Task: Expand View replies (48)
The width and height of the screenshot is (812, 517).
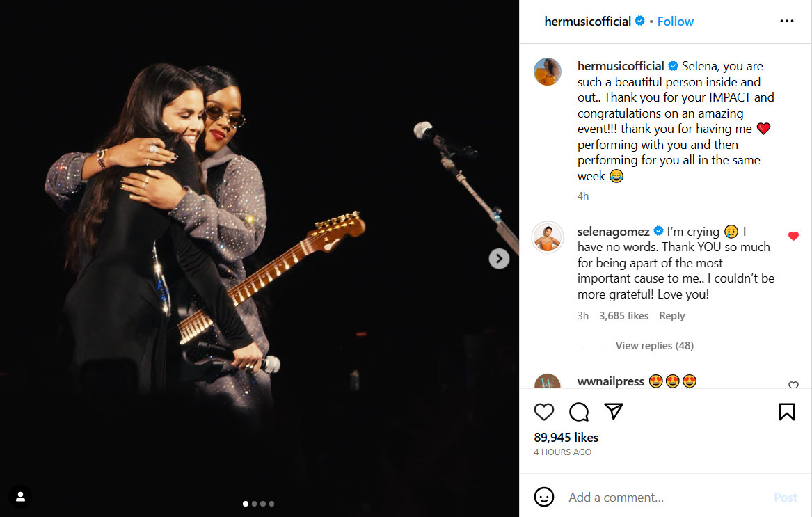Action: click(x=654, y=346)
